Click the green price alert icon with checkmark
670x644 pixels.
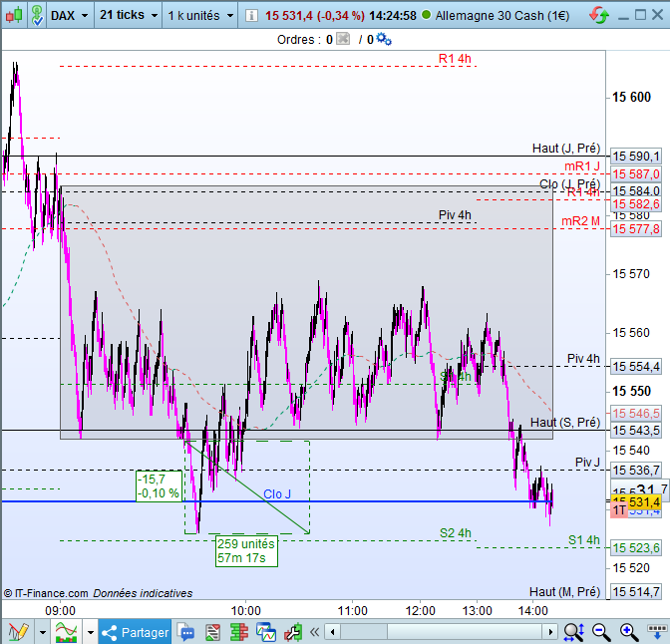coord(38,15)
